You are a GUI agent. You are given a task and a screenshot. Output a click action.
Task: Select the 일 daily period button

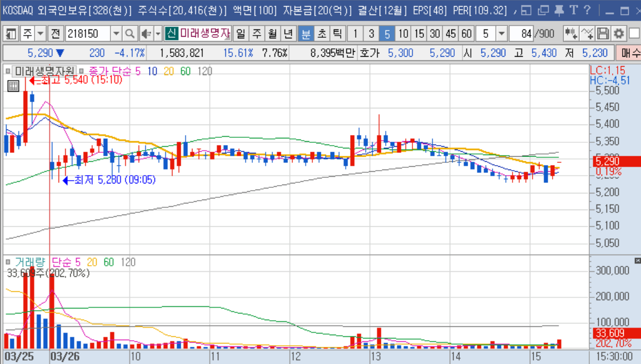click(x=241, y=33)
